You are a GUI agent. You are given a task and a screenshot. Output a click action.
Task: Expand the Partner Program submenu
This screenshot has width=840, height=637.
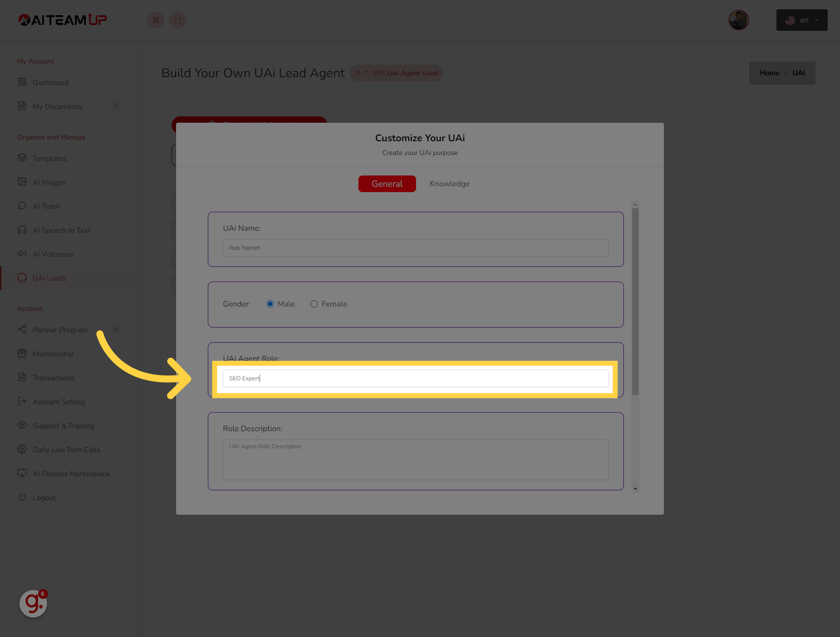click(115, 329)
